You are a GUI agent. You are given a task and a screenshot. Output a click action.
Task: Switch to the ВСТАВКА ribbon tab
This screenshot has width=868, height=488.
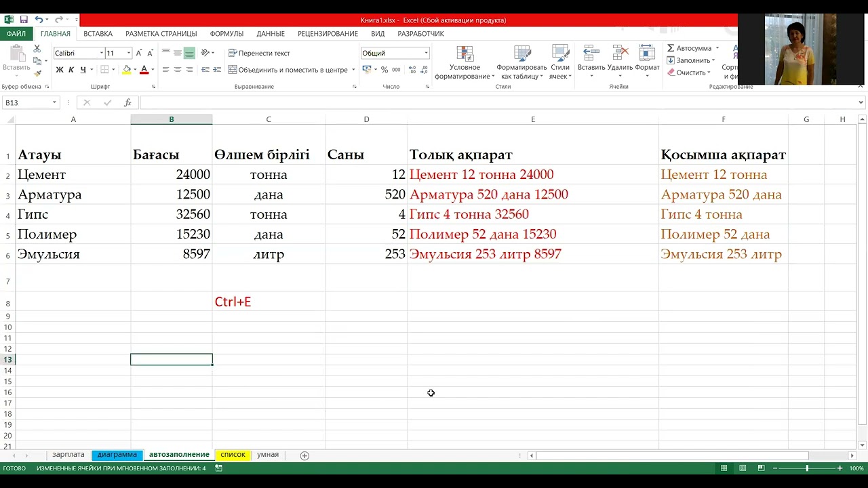(98, 33)
